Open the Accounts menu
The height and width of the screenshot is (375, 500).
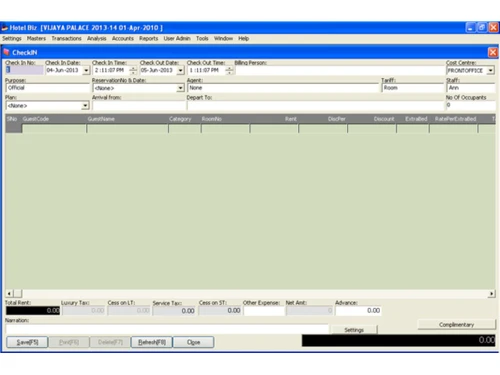[x=123, y=38]
